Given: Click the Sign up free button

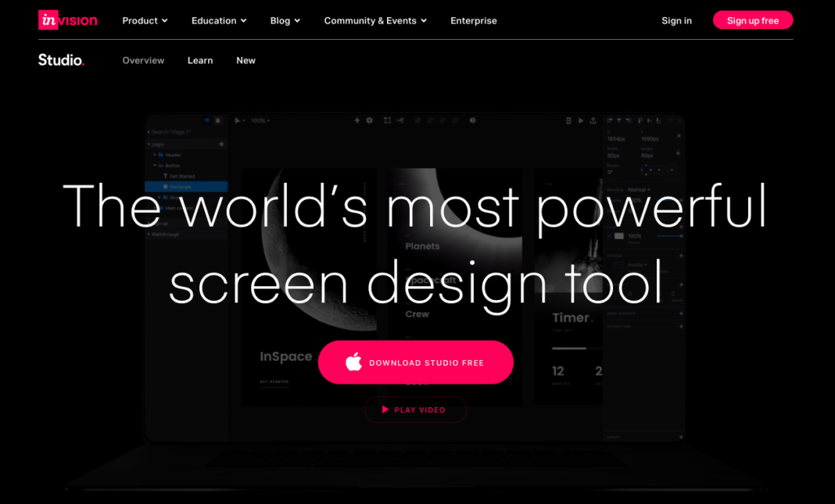Looking at the screenshot, I should click(752, 20).
